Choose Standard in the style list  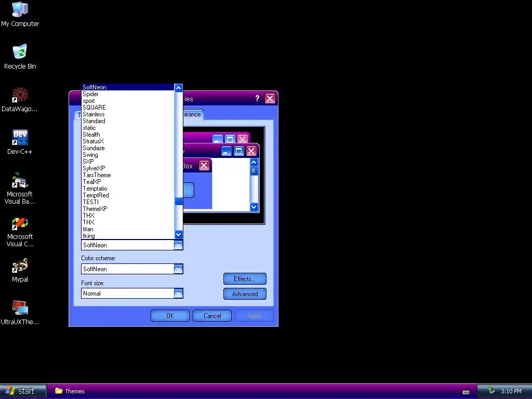pyautogui.click(x=128, y=121)
